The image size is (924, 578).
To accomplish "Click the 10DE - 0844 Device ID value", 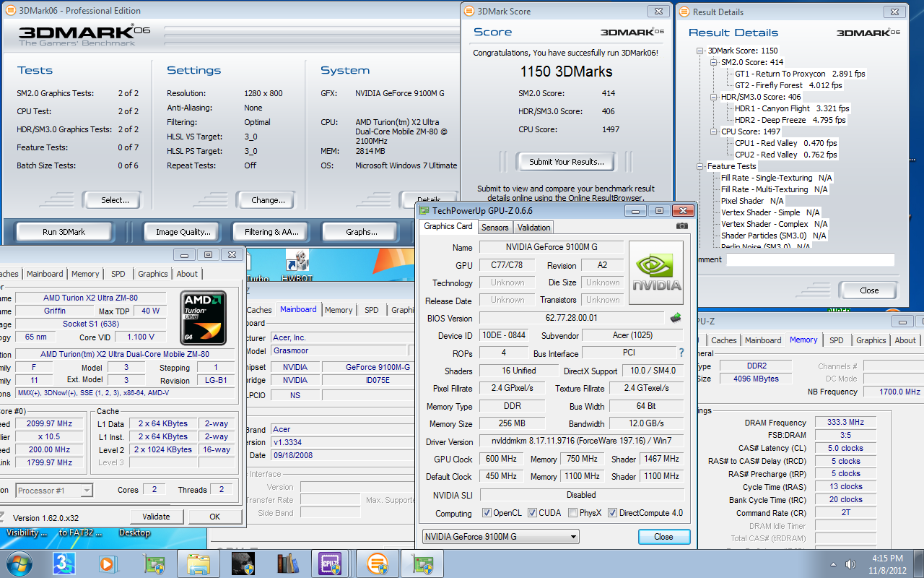I will 503,335.
